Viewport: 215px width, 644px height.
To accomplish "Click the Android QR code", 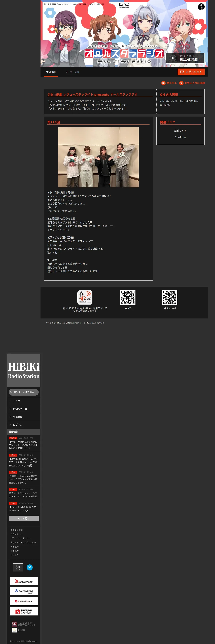I will [170, 297].
